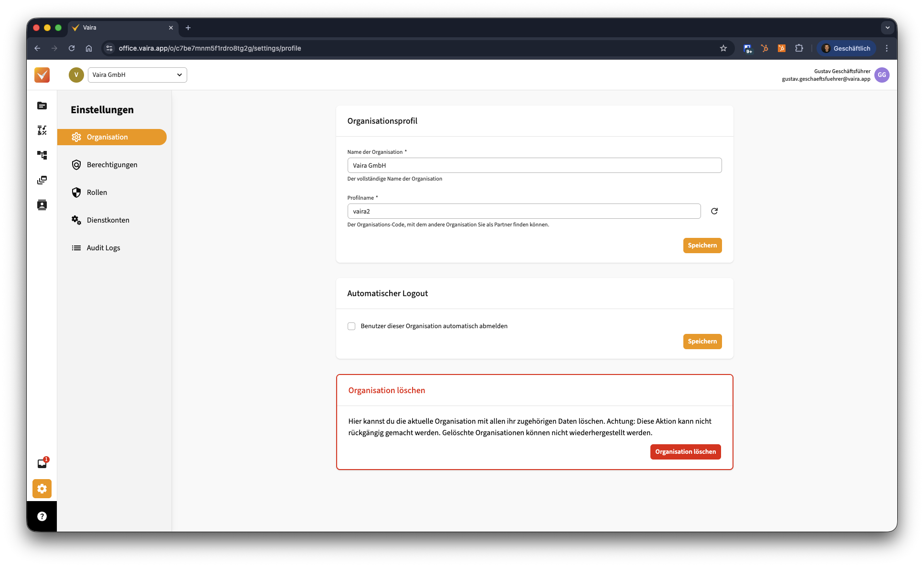Expand the Vaira GmbH organisation dropdown
This screenshot has height=567, width=924.
[x=137, y=75]
